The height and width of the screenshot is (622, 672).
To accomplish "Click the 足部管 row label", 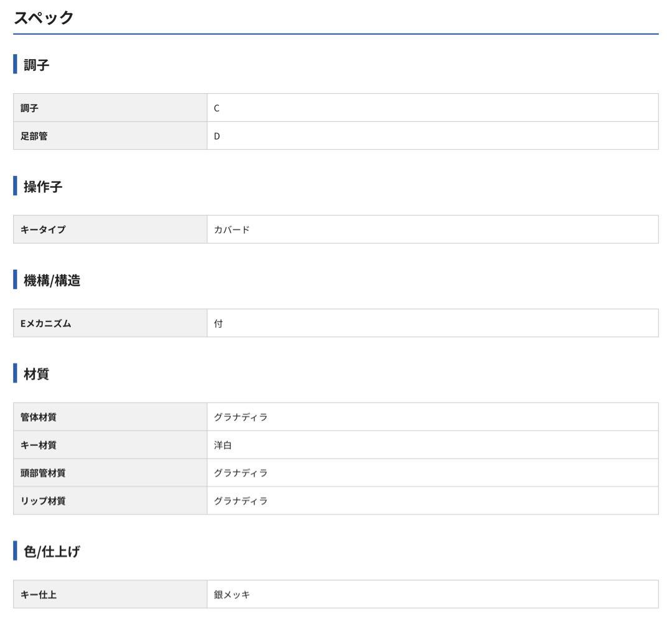I will tap(34, 136).
